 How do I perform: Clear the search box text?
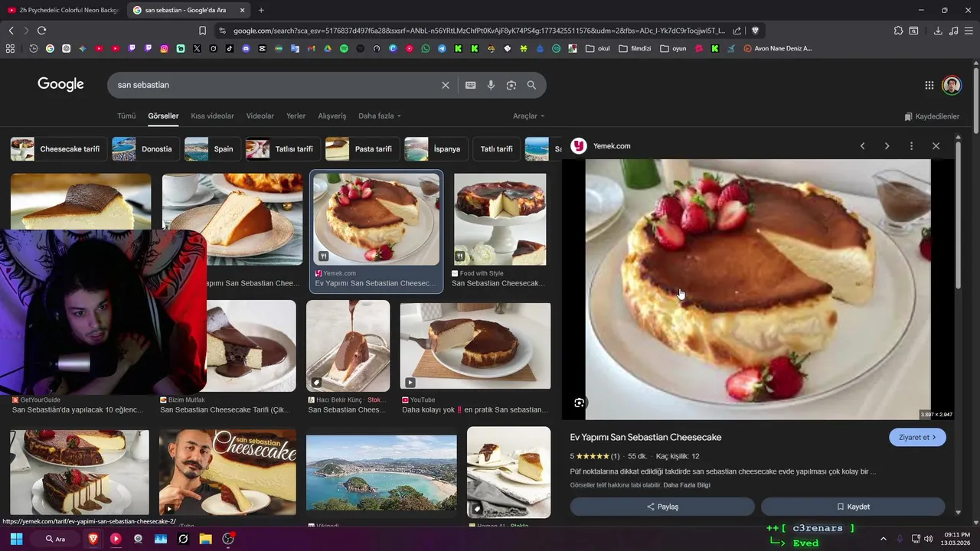coord(446,85)
